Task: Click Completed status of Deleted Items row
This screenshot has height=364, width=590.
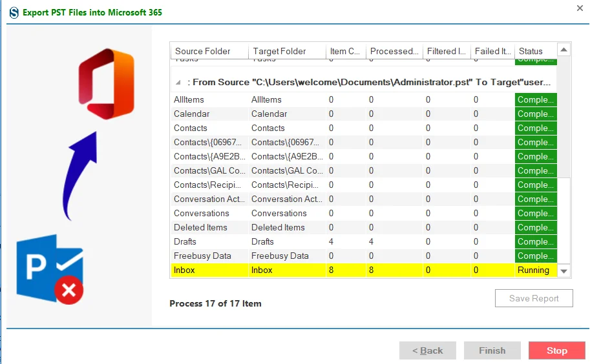Action: coord(536,228)
